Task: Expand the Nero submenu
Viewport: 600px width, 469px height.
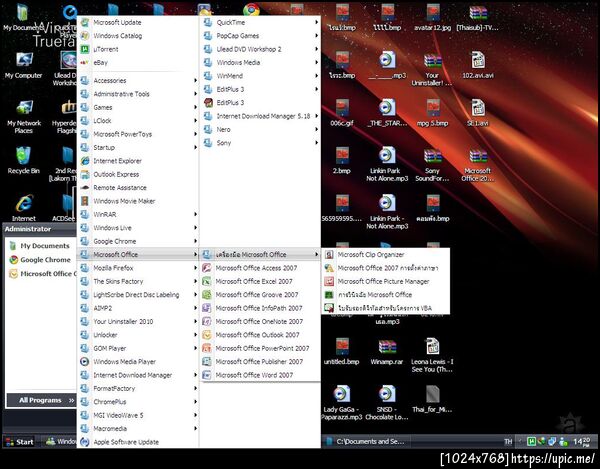Action: [x=260, y=129]
